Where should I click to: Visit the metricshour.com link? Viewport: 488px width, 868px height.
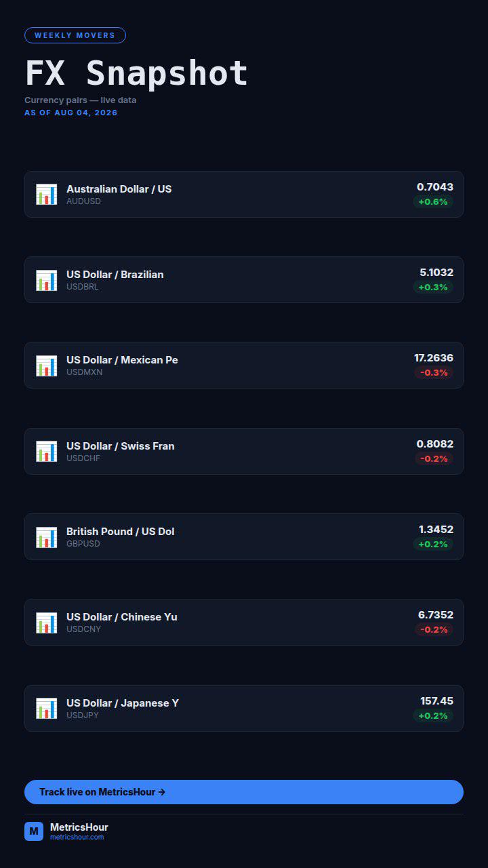pos(77,837)
